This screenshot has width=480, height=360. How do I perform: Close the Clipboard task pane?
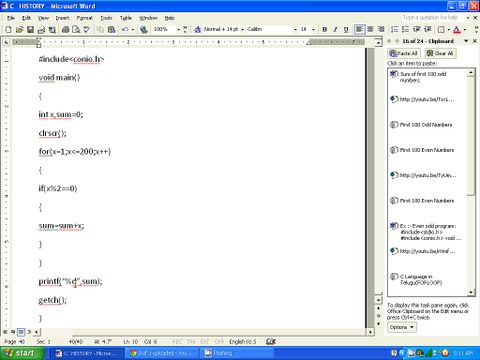(475, 41)
